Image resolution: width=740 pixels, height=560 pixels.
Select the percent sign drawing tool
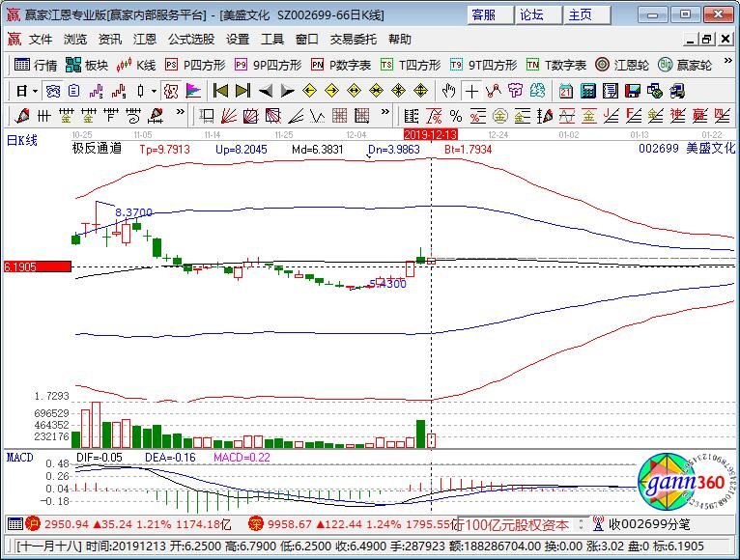pos(456,116)
